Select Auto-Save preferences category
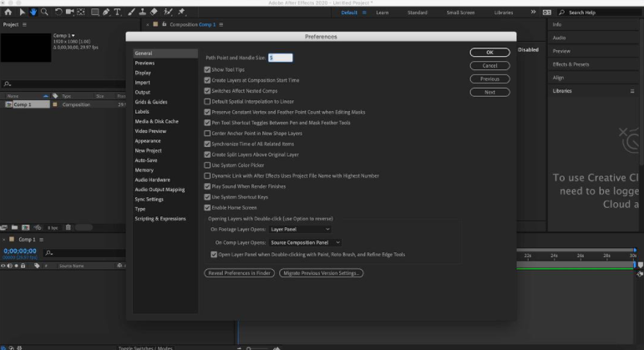Image resolution: width=644 pixels, height=350 pixels. click(x=146, y=160)
